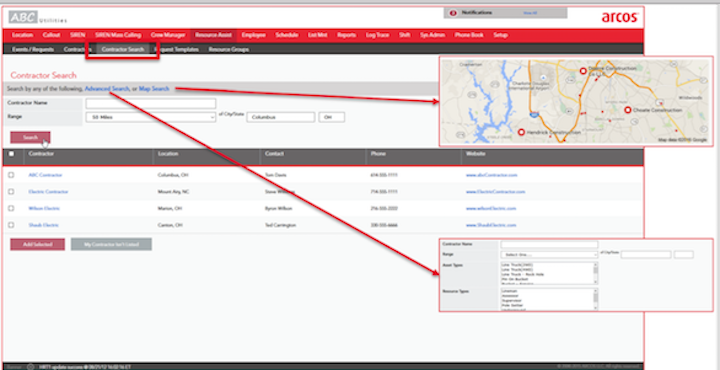Screen dimensions: 720x370
Task: Open the Electric Contractor link
Action: tap(48, 191)
